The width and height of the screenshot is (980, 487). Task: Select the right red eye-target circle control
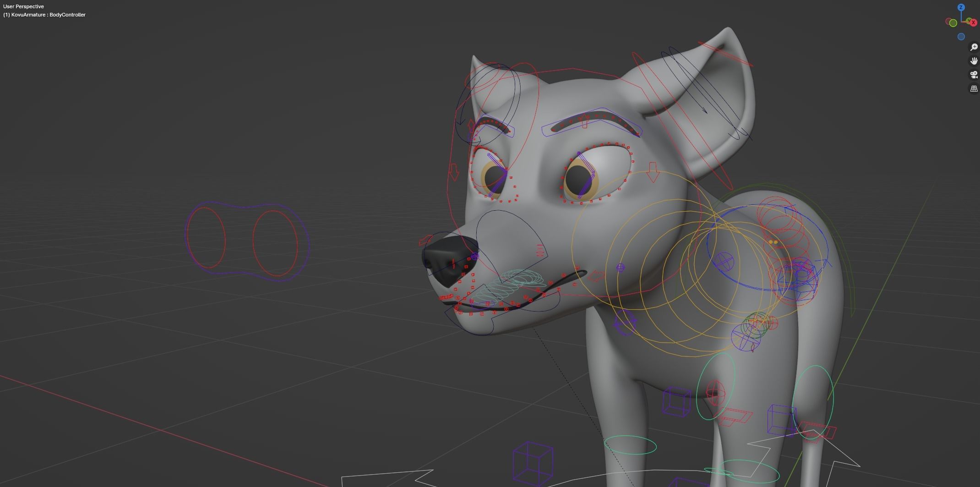[275, 243]
